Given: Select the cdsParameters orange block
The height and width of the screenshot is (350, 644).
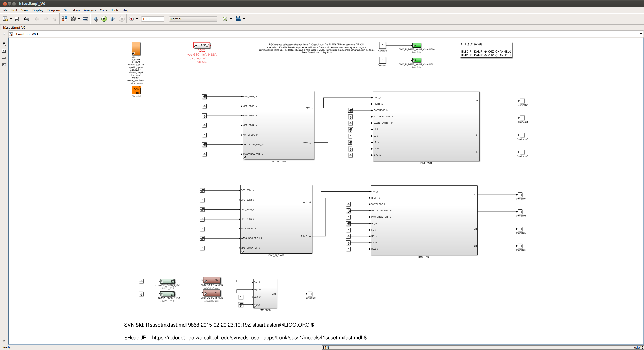Looking at the screenshot, I should tap(136, 49).
